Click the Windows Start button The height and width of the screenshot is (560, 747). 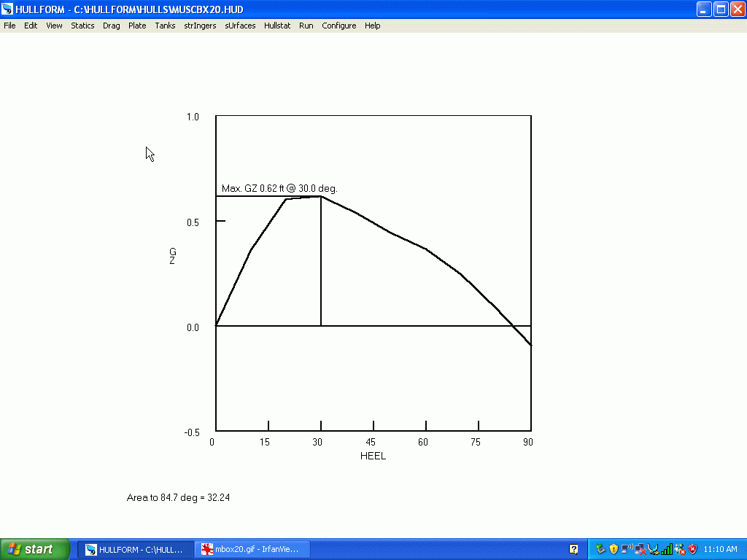pos(35,549)
